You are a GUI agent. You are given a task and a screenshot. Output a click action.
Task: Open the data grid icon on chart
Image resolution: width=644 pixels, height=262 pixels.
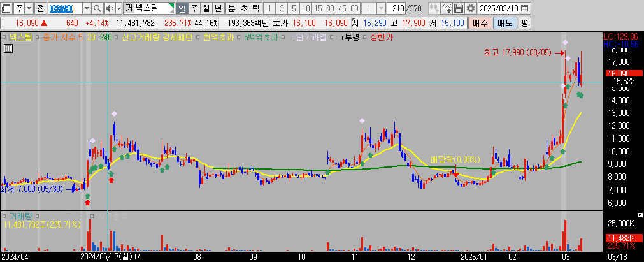(x=8, y=49)
